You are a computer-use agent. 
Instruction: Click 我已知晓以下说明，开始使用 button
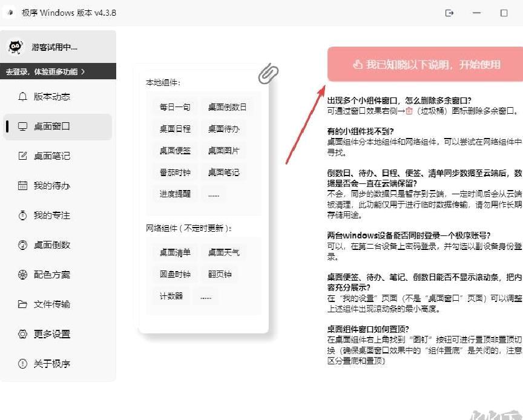pyautogui.click(x=425, y=64)
